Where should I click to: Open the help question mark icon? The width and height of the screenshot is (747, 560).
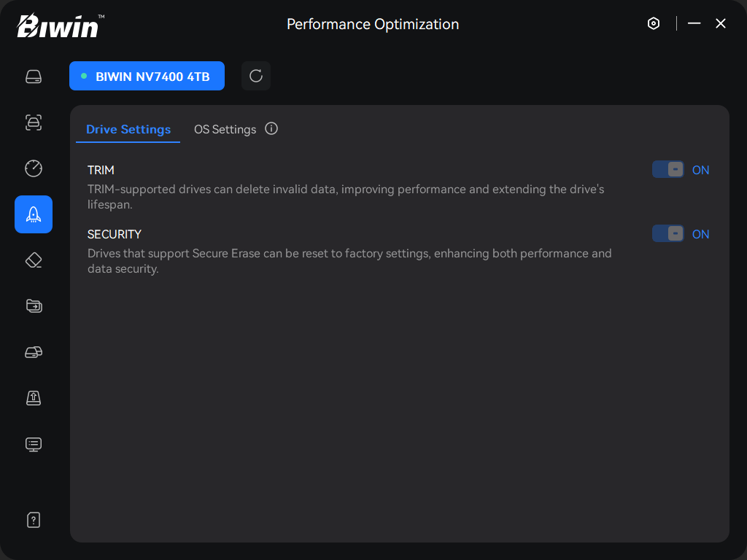(34, 520)
